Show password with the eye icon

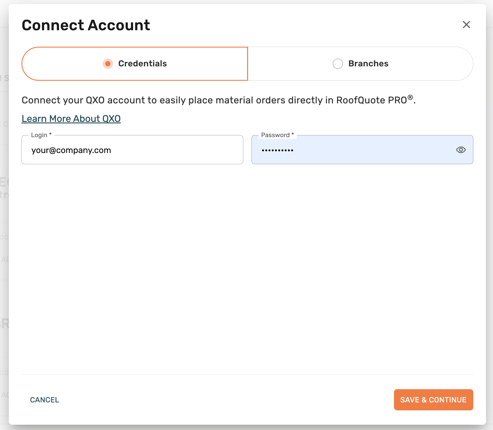click(461, 150)
